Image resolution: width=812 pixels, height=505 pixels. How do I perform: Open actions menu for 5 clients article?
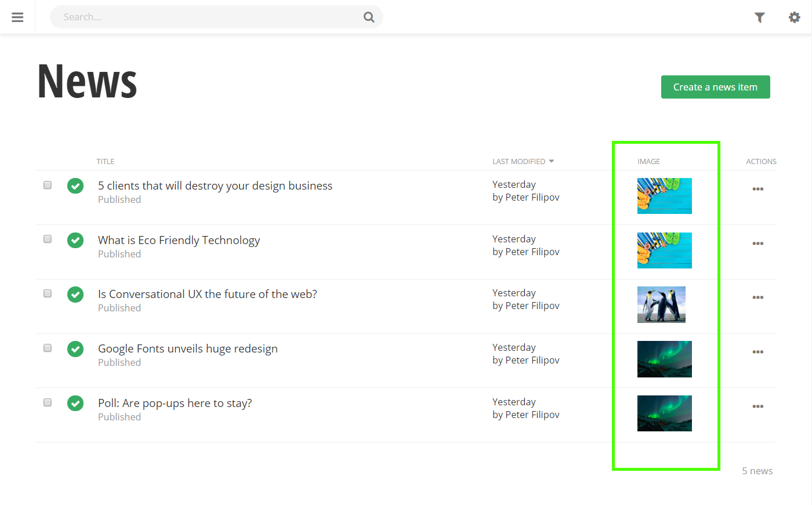click(x=757, y=189)
